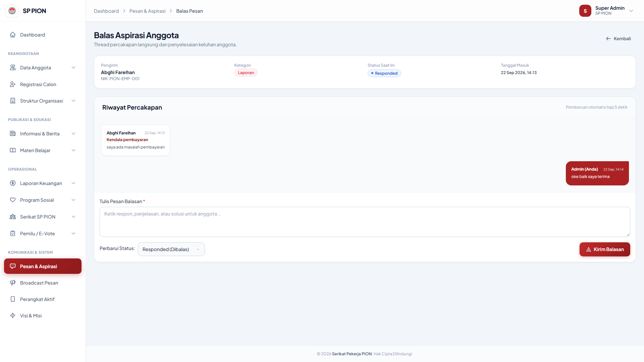The height and width of the screenshot is (362, 644).
Task: Click the Registrasi Calon user-plus icon
Action: (13, 84)
